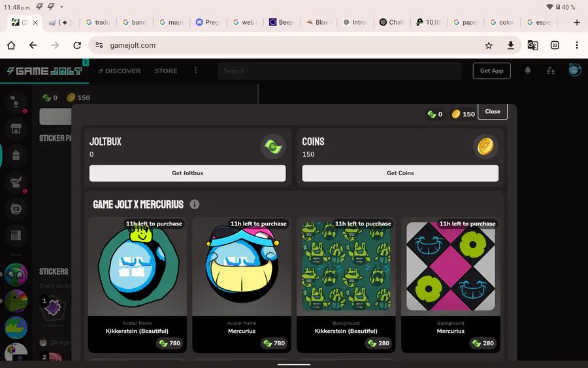Viewport: 588px width, 368px height.
Task: Bookmark page with the star icon
Action: click(x=488, y=45)
